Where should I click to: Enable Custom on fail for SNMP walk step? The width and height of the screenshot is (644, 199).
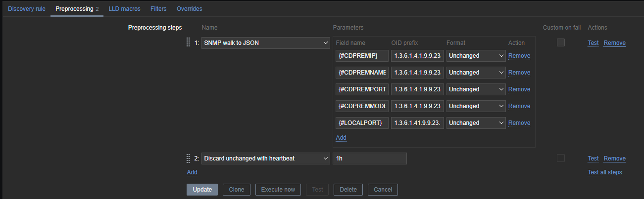pos(560,42)
